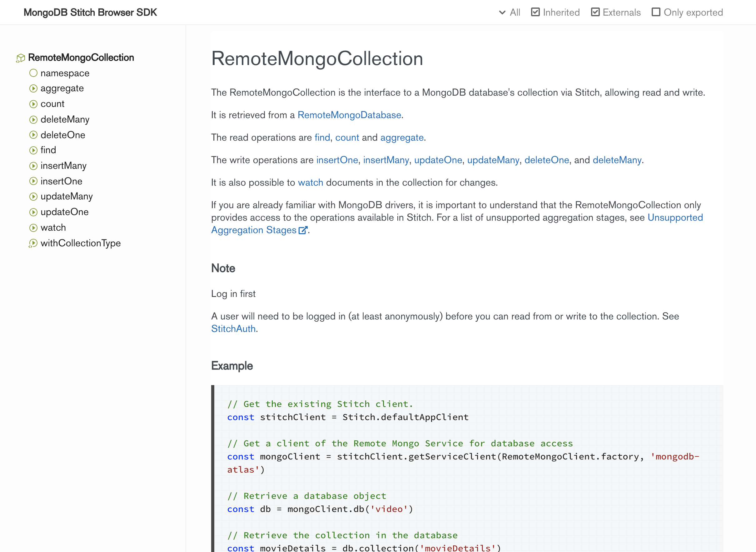The image size is (756, 552).
Task: Click the deleteMany method icon in sidebar
Action: pyautogui.click(x=33, y=120)
